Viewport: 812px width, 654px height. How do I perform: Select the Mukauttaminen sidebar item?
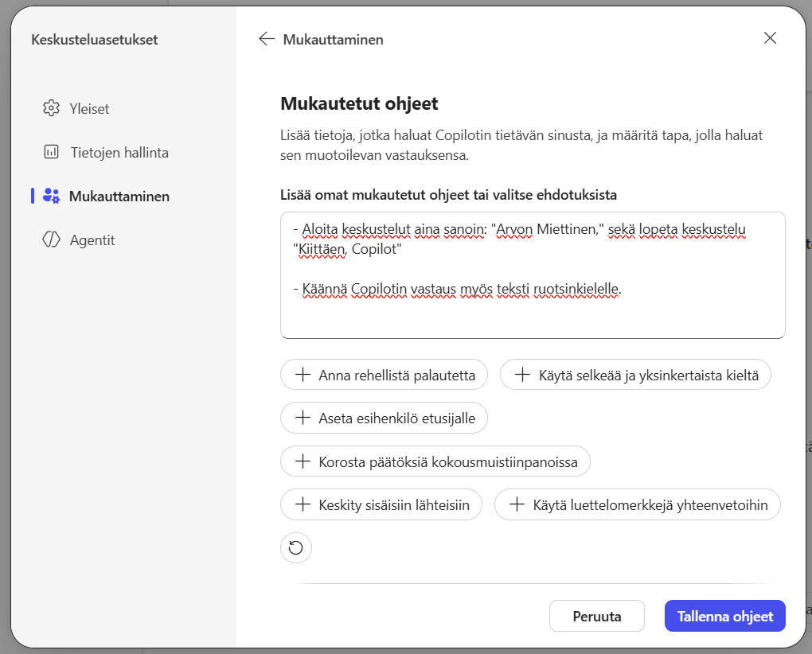[x=119, y=197]
